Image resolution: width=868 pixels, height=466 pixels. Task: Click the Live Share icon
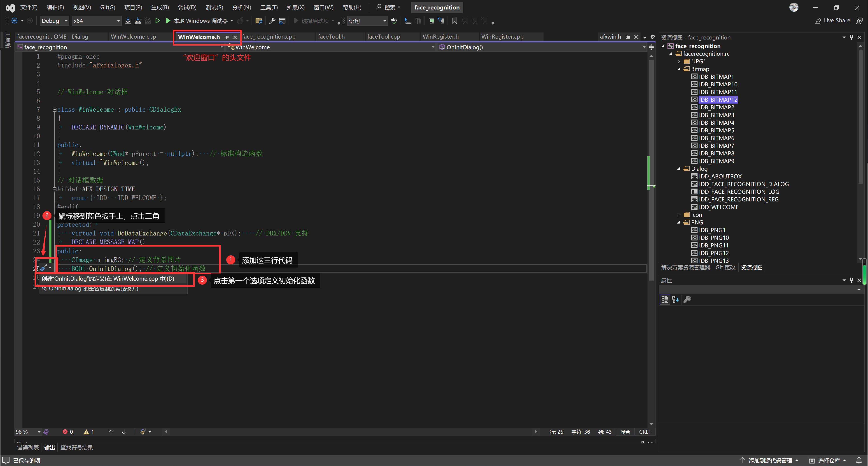coord(818,21)
